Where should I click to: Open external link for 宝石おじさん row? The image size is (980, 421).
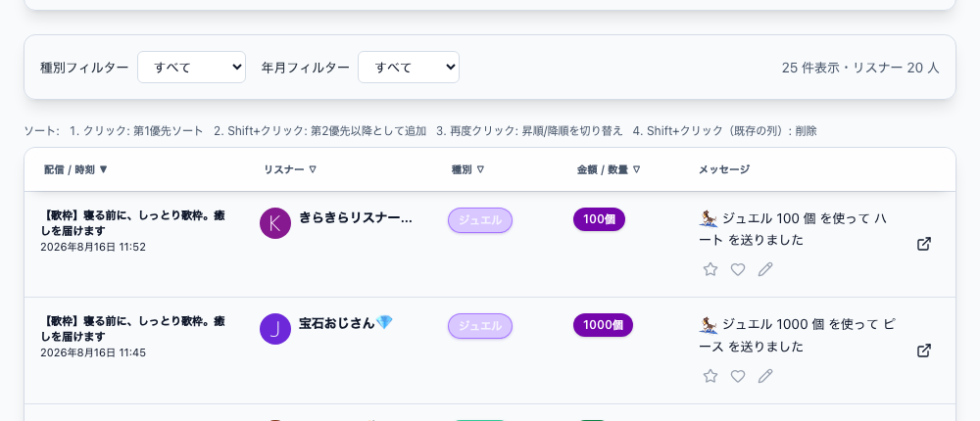(x=924, y=351)
